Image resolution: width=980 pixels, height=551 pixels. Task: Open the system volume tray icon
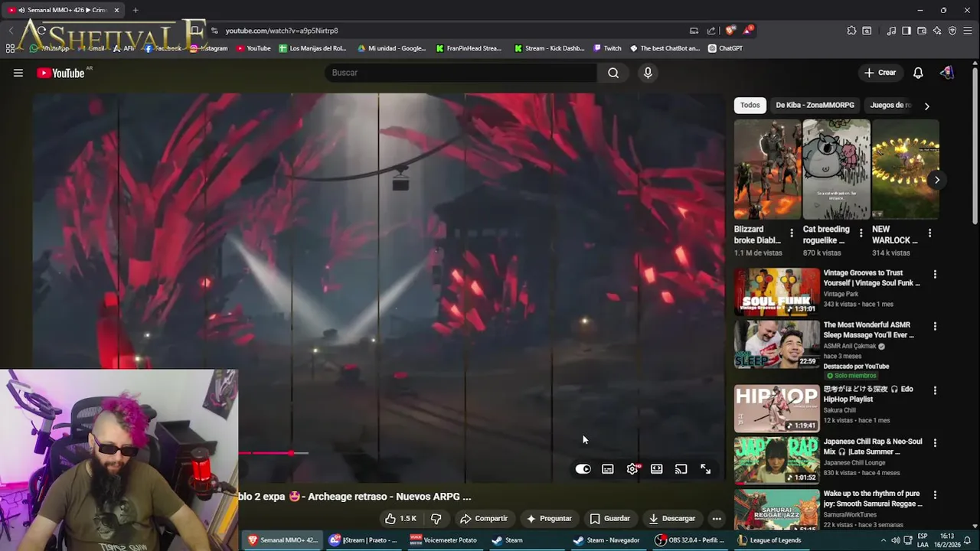tap(895, 540)
